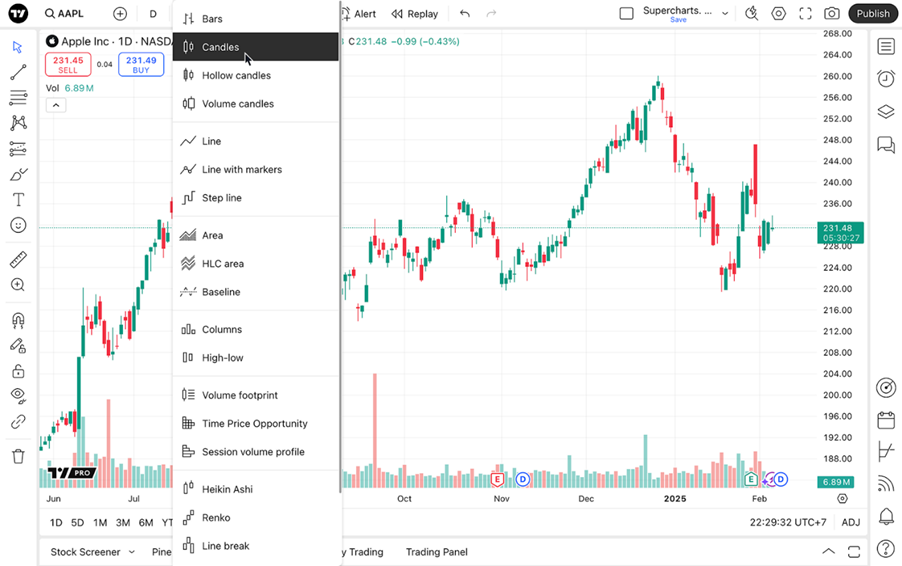Select the trend line drawing tool
The width and height of the screenshot is (902, 566).
[x=18, y=72]
